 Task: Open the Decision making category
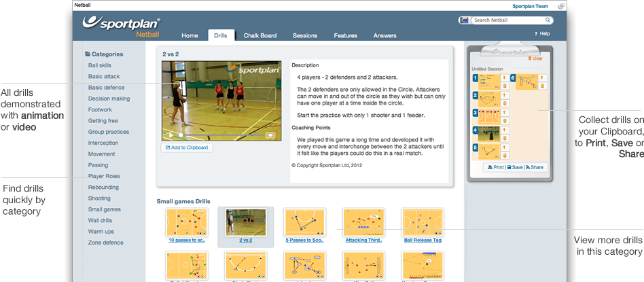click(x=109, y=99)
